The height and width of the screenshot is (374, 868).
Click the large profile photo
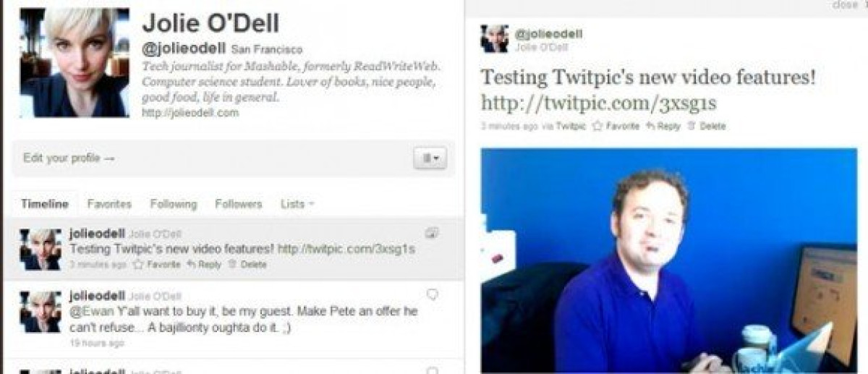point(75,63)
